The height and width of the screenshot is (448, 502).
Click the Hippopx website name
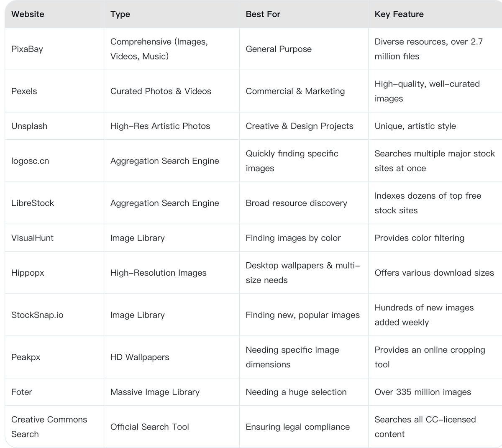point(28,273)
